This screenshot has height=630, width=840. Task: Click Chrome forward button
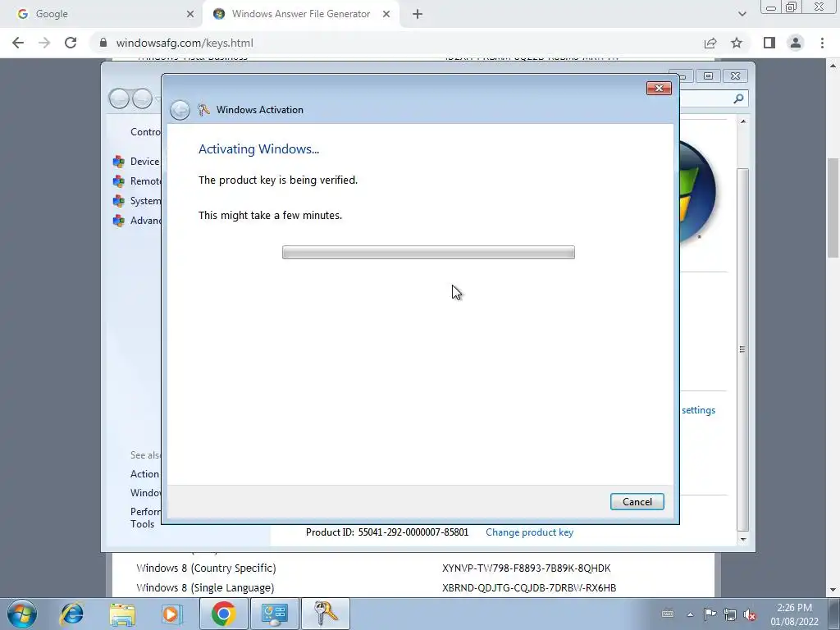pos(44,43)
